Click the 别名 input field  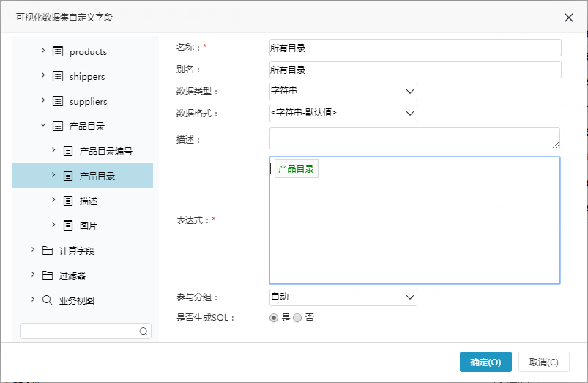coord(415,70)
